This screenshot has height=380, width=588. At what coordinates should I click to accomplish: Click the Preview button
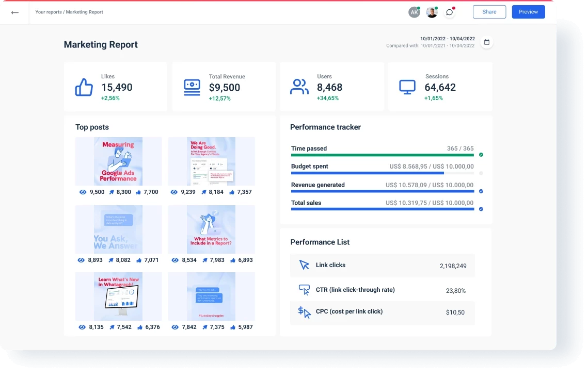(528, 12)
